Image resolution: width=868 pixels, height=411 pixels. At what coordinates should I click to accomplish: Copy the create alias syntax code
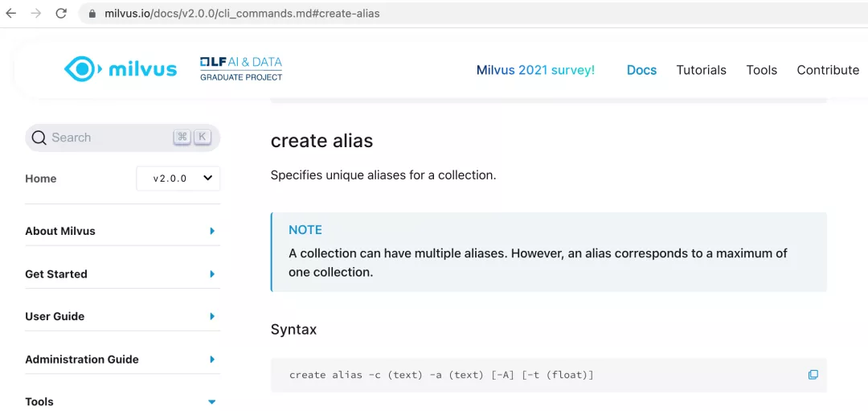click(813, 375)
